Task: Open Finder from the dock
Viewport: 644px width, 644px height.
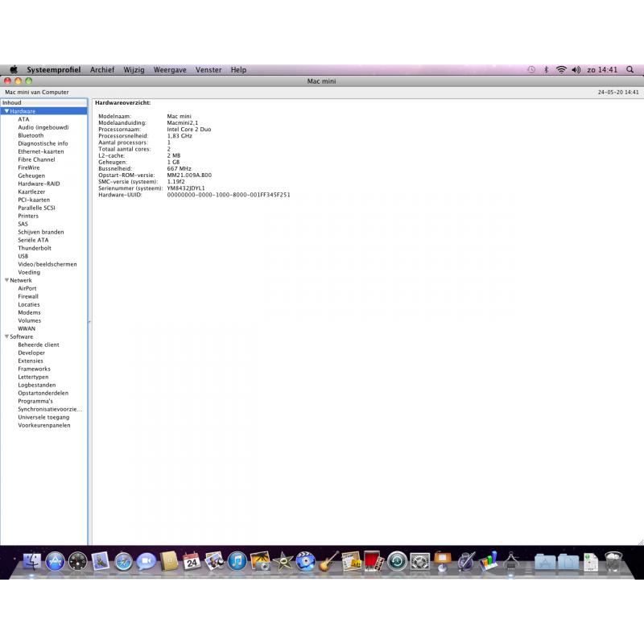Action: coord(31,561)
